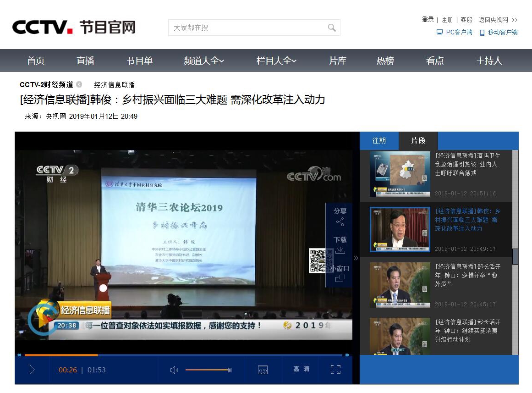The image size is (532, 393).
Task: Open thumbnail for 韩俊 乡村振兴 clip
Action: 400,229
